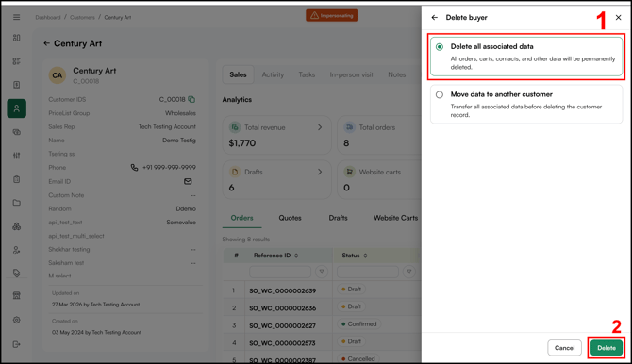Open the Notes tab
This screenshot has width=632, height=364.
396,74
